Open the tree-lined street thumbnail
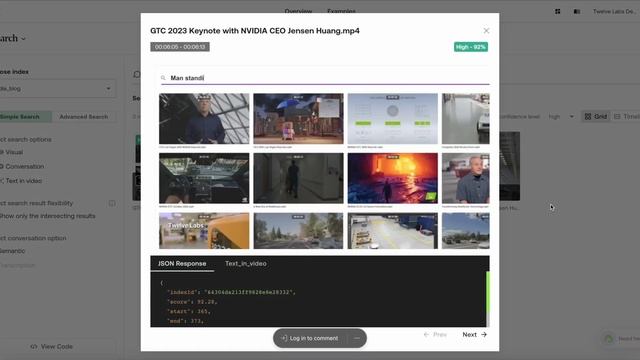This screenshot has width=640, height=360. (298, 231)
